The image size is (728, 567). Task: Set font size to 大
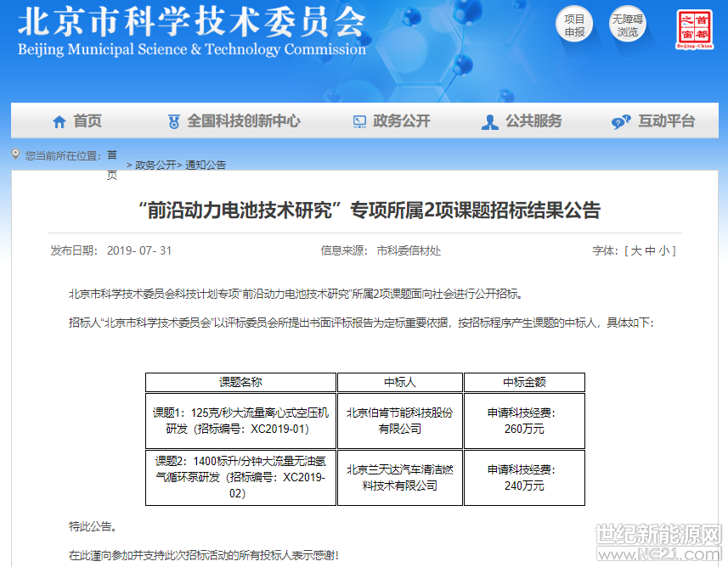coord(636,251)
